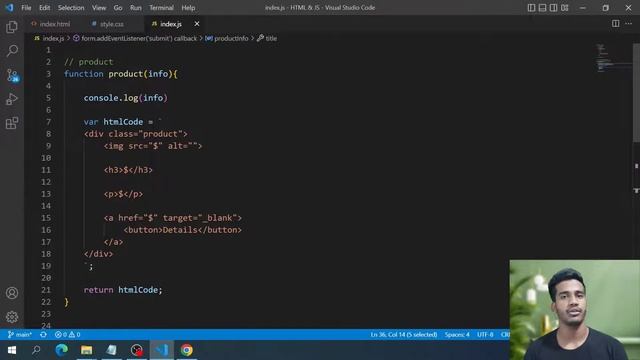Viewport: 640px width, 360px height.
Task: Open the File menu
Action: point(26,7)
